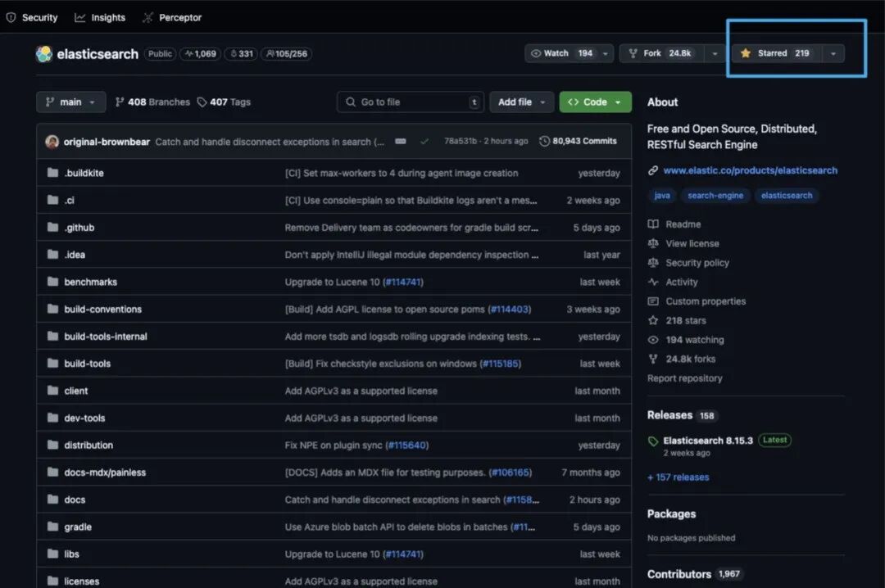Click the elasticsearch repository logo
The width and height of the screenshot is (885, 588).
(44, 53)
